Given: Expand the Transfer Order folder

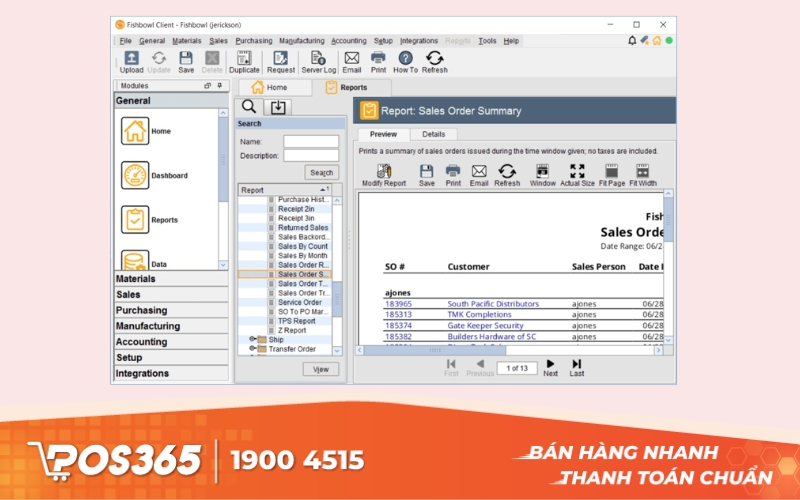Looking at the screenshot, I should click(253, 348).
